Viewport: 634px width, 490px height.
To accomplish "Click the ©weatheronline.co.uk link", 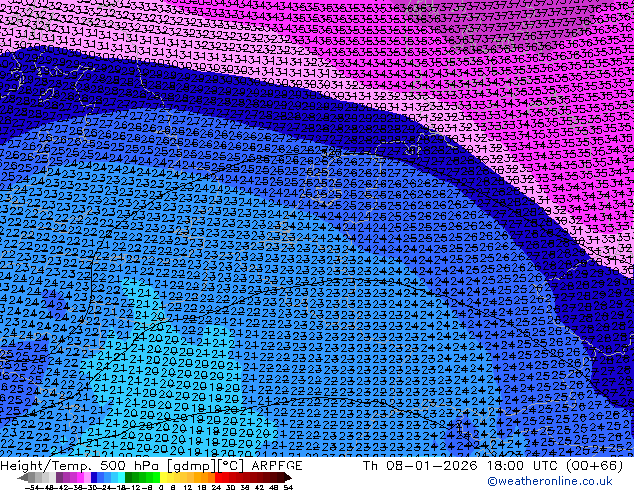I will (x=550, y=481).
